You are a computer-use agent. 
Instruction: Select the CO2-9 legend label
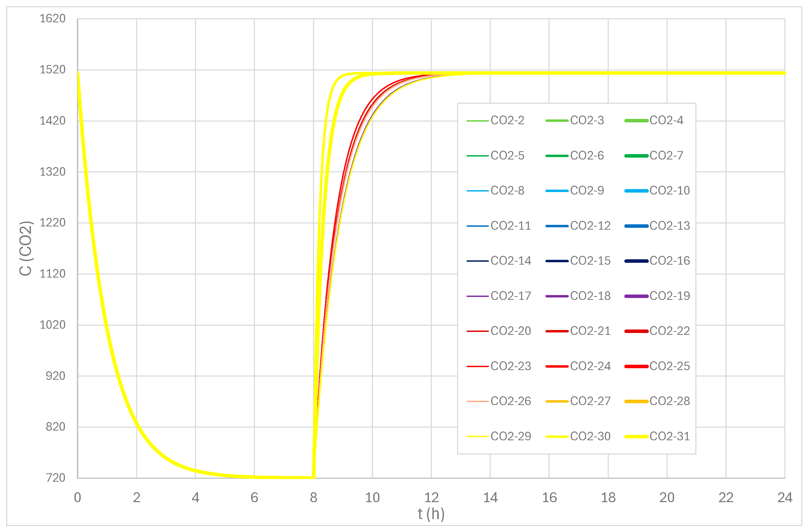click(587, 190)
